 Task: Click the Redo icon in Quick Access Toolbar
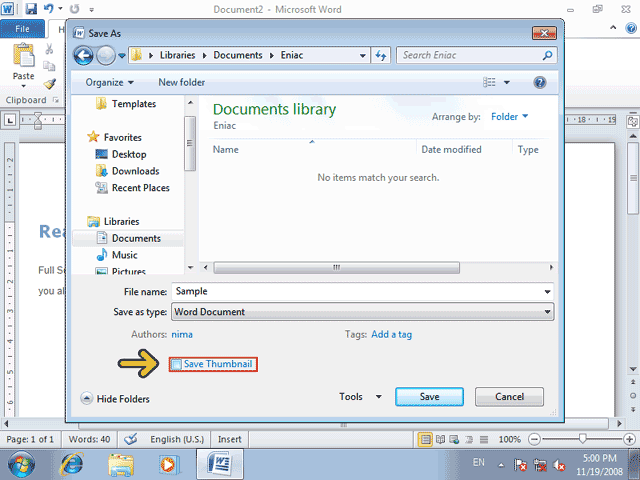[74, 9]
